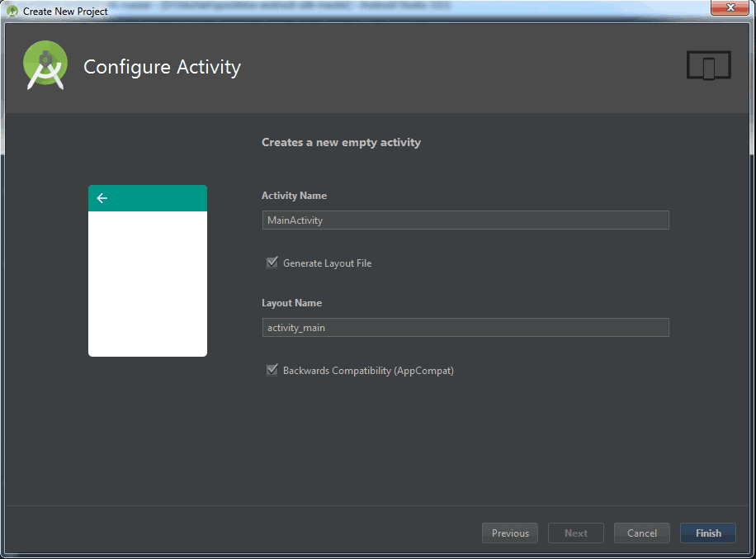Uncheck Generate Layout File checkbox
This screenshot has width=756, height=559.
click(x=272, y=263)
